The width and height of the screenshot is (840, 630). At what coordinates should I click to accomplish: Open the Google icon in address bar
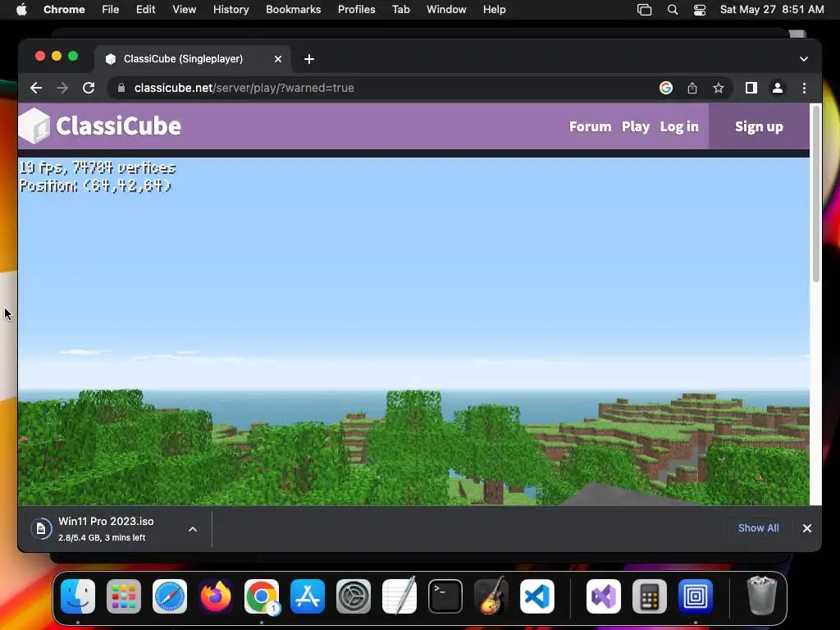point(666,88)
